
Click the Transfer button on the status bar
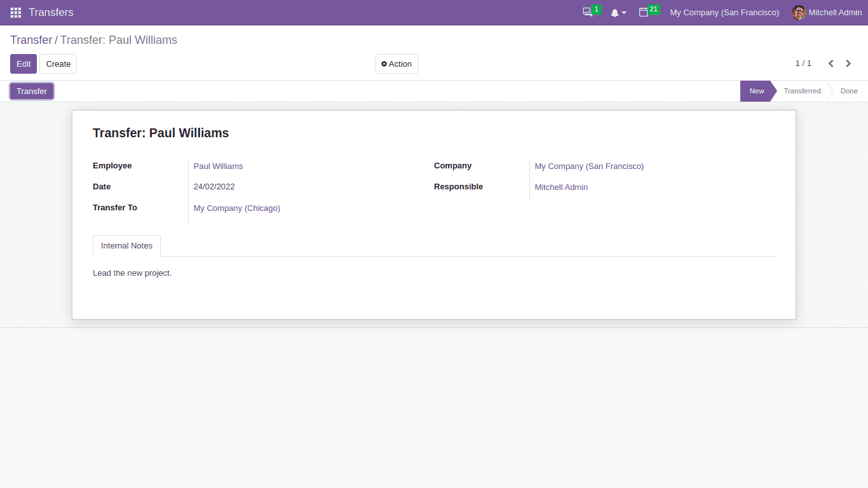(x=31, y=91)
